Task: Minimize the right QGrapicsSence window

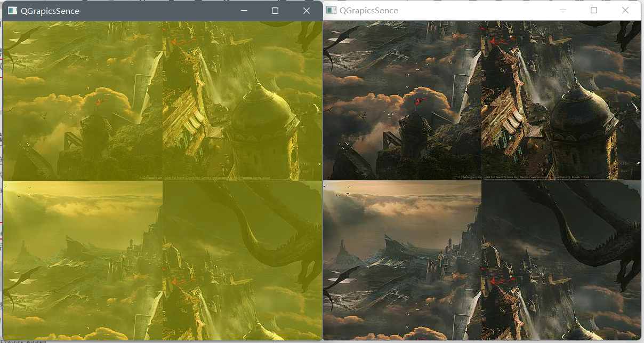Action: (x=562, y=10)
